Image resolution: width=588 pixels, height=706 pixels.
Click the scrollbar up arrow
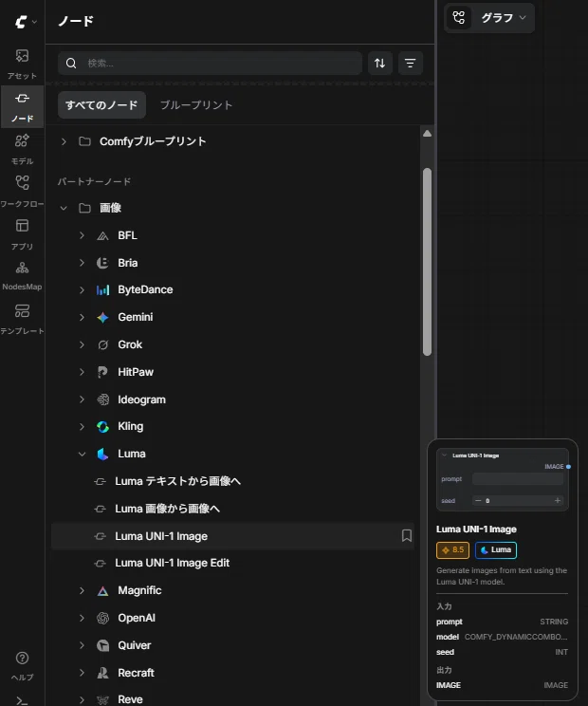point(427,133)
